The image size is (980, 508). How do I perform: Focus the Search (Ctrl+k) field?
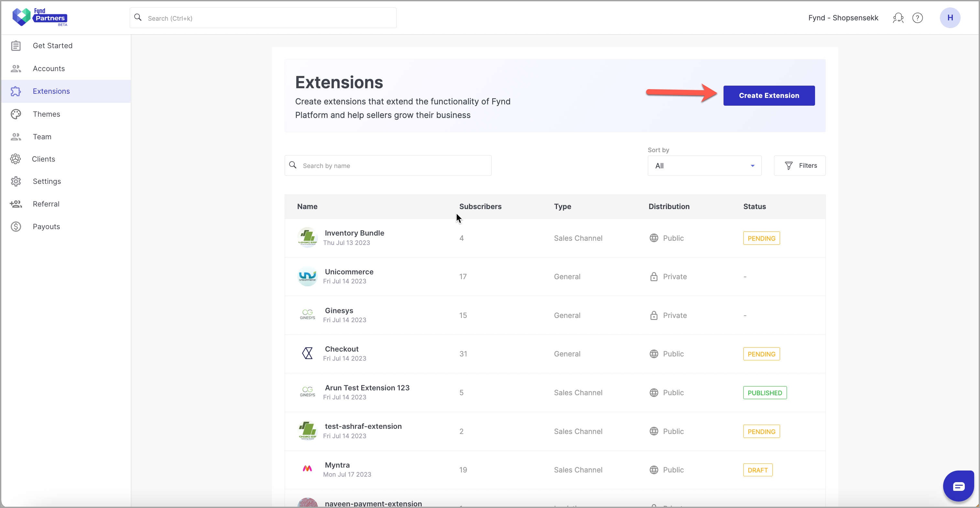(x=263, y=18)
